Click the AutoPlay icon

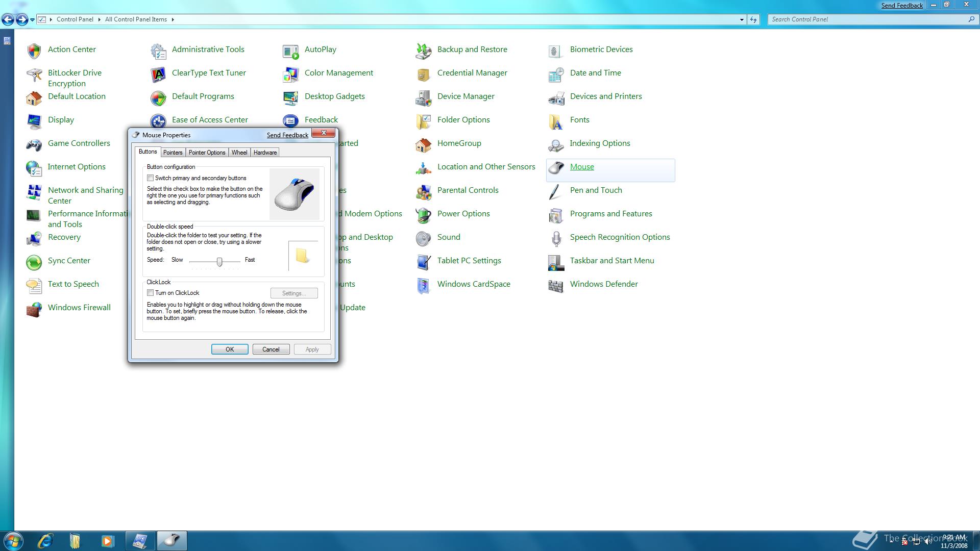coord(291,51)
